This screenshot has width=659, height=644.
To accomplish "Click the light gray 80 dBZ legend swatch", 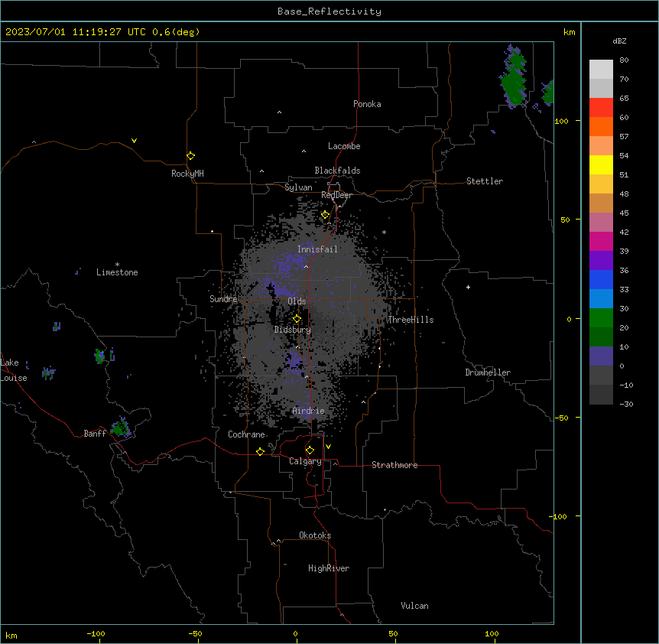I will (601, 69).
